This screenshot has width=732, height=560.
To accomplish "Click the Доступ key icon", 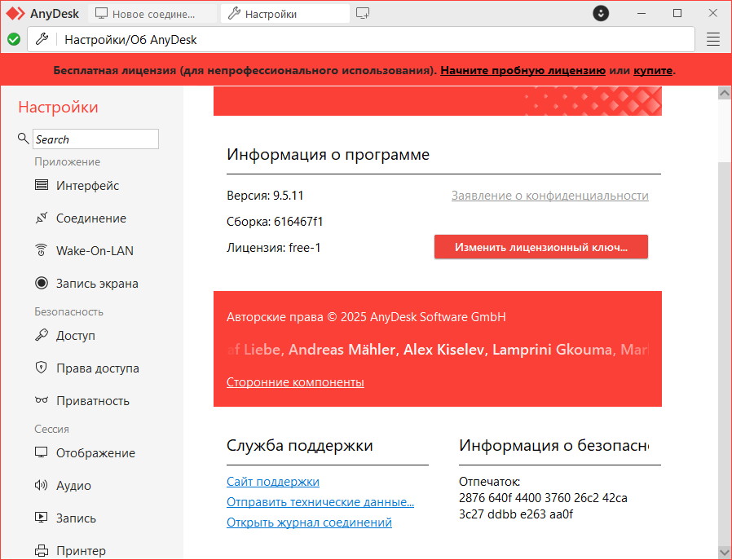I will click(x=42, y=335).
